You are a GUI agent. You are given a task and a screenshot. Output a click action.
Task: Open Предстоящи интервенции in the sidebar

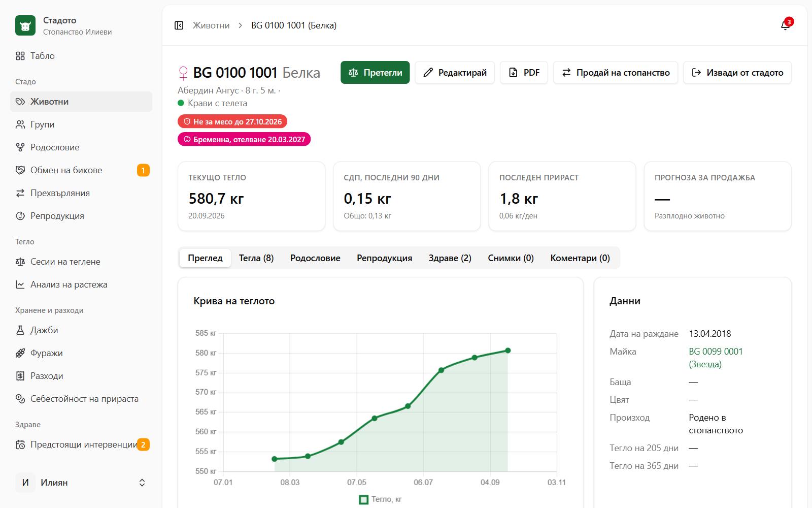coord(81,444)
